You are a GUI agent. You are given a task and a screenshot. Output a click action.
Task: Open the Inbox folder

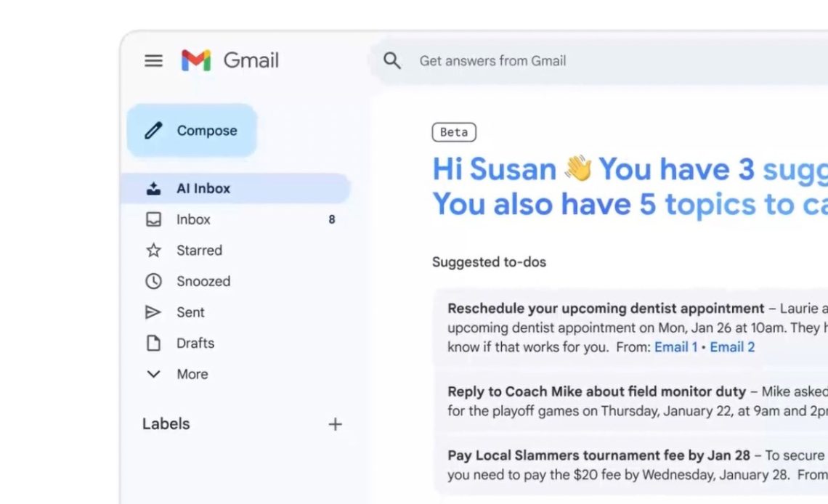(x=235, y=219)
